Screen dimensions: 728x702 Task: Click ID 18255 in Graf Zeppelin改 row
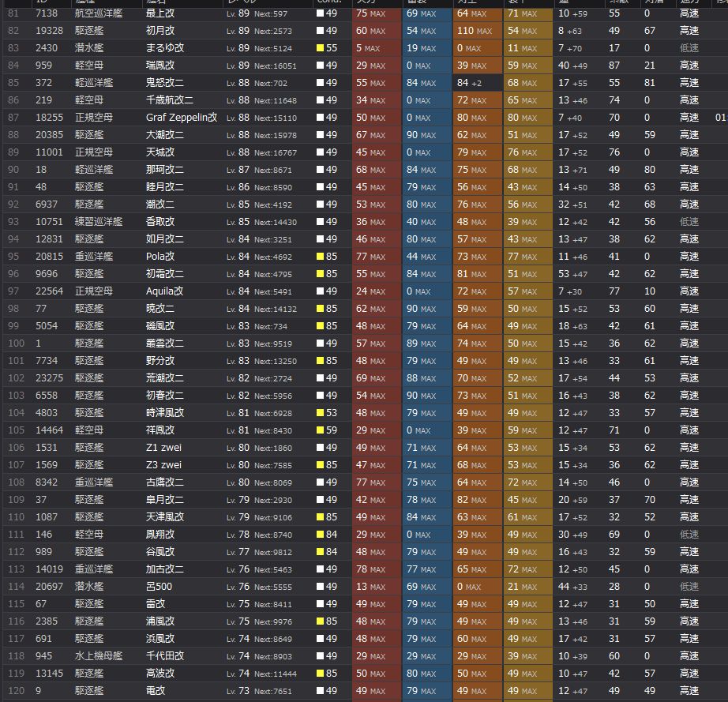pos(49,118)
